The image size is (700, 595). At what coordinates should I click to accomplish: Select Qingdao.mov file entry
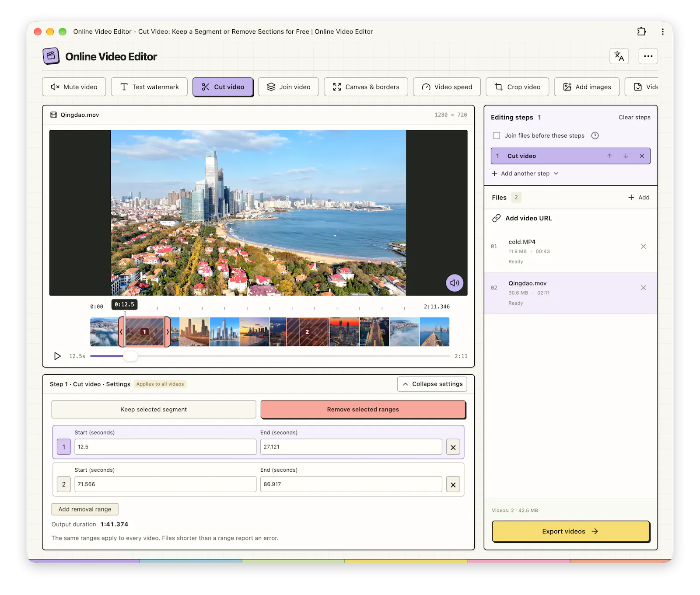tap(570, 293)
